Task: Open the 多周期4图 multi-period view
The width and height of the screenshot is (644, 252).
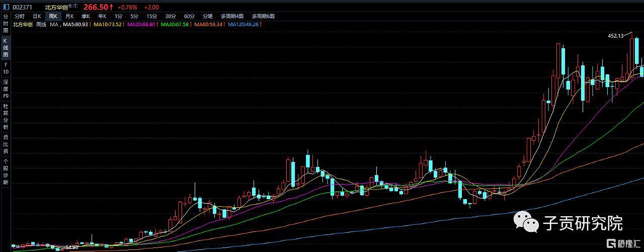Action: coord(232,16)
